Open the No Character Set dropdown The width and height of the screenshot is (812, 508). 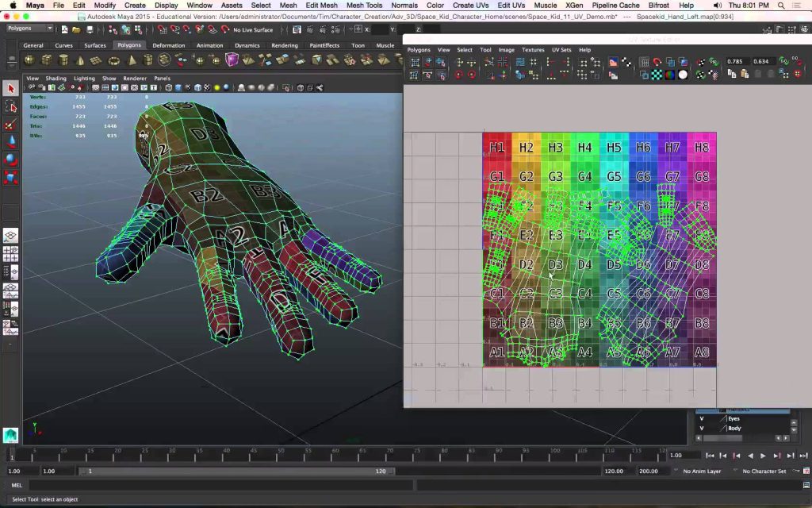click(x=763, y=471)
